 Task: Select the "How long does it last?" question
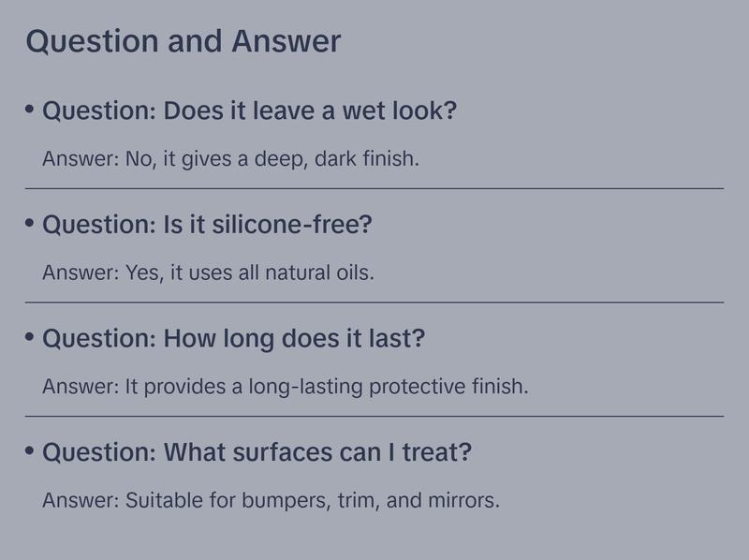(233, 338)
